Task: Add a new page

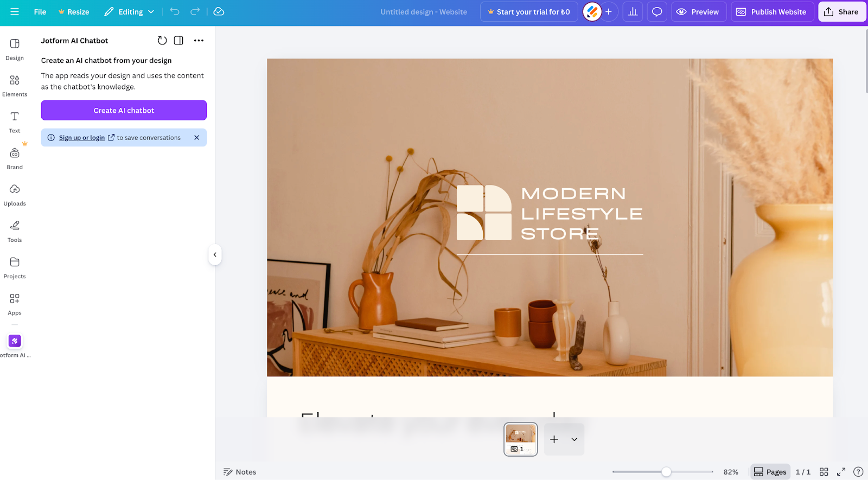Action: click(x=554, y=439)
